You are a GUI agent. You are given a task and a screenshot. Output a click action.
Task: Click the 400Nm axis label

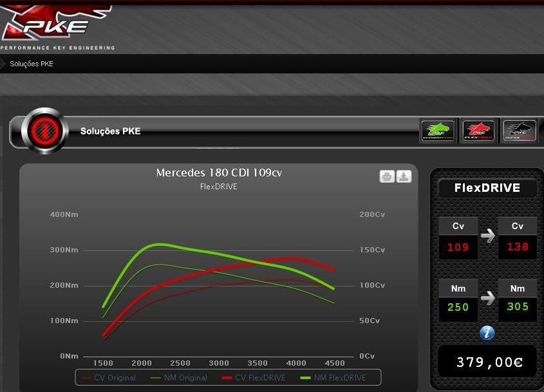pos(64,214)
